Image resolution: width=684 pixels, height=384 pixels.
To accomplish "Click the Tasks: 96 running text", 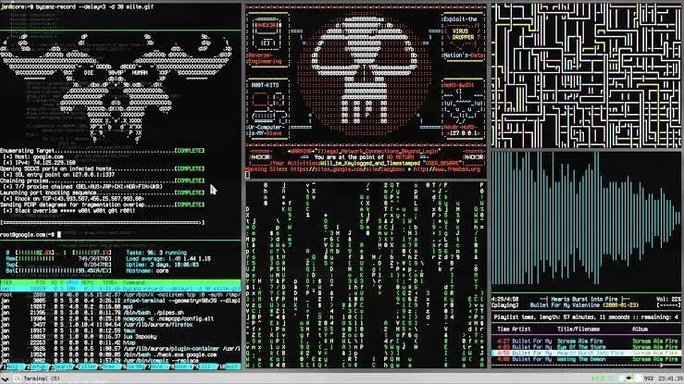I will (156, 253).
